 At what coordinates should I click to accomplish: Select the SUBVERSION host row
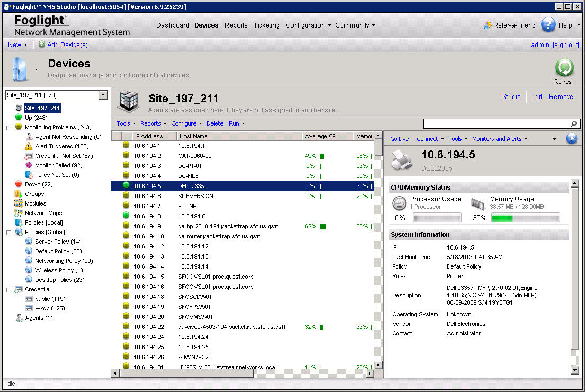(x=243, y=196)
